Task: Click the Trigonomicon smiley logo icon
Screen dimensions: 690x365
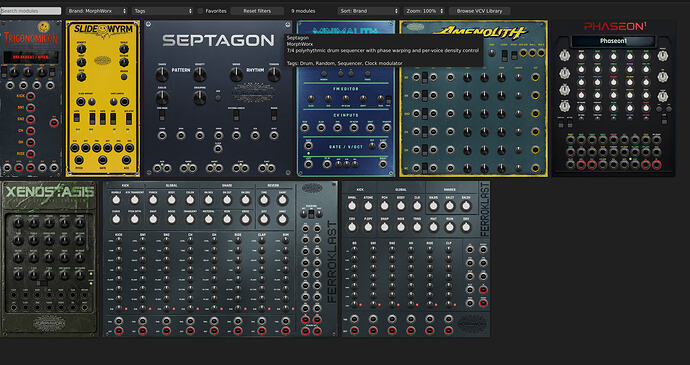Action: pyautogui.click(x=43, y=27)
